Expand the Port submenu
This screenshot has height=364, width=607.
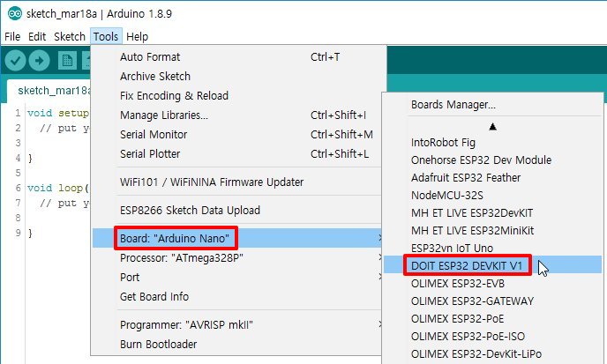pos(238,278)
